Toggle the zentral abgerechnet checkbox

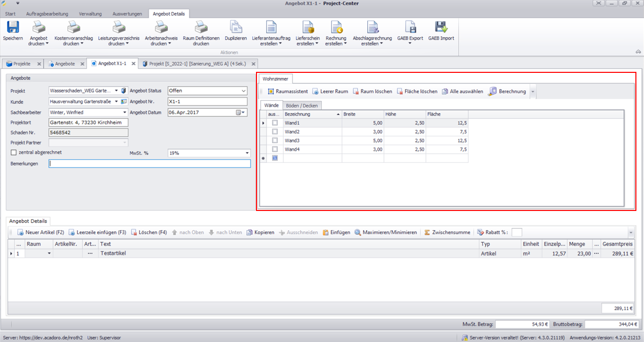pyautogui.click(x=14, y=152)
